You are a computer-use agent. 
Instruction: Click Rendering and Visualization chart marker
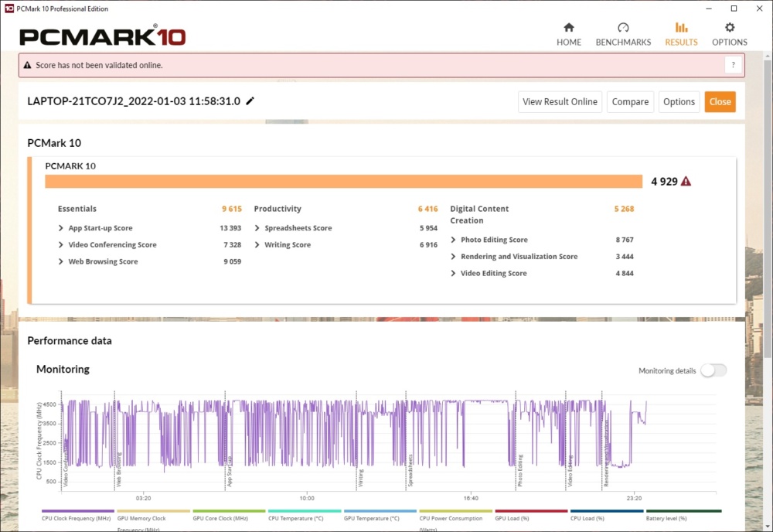tap(606, 454)
